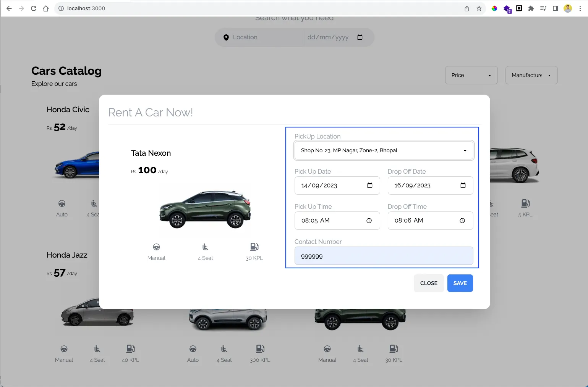Click the dd/mm/yyyy search date field
Screen dimensions: 588x387
tap(335, 37)
